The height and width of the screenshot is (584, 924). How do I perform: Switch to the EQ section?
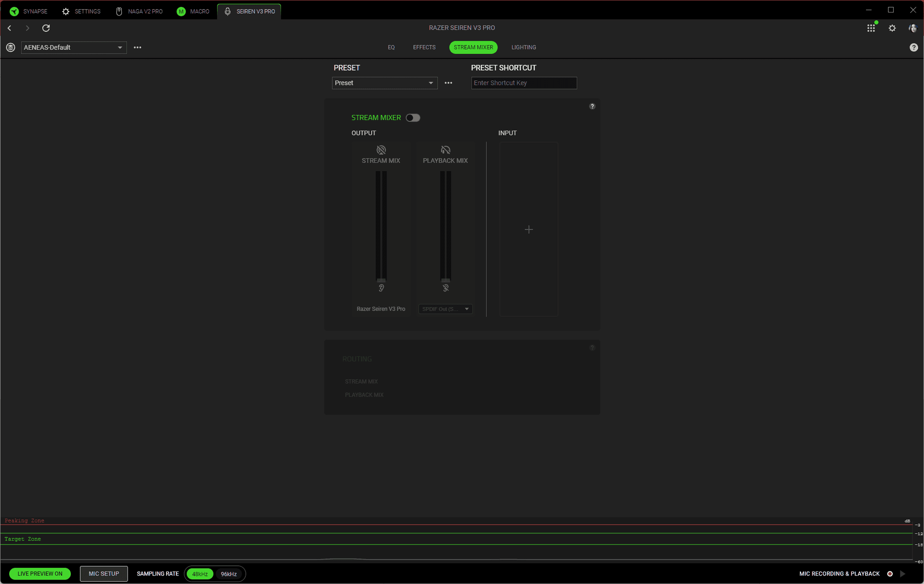pos(391,47)
